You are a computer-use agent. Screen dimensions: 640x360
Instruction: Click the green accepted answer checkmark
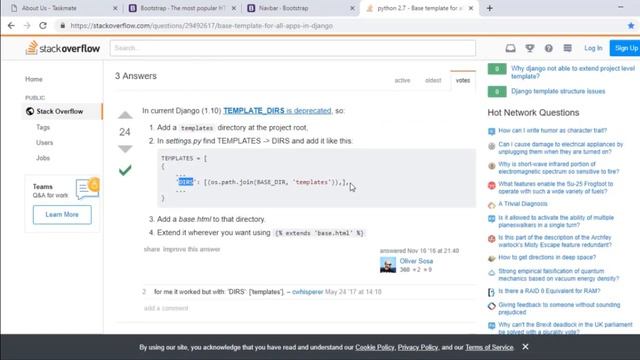[125, 170]
